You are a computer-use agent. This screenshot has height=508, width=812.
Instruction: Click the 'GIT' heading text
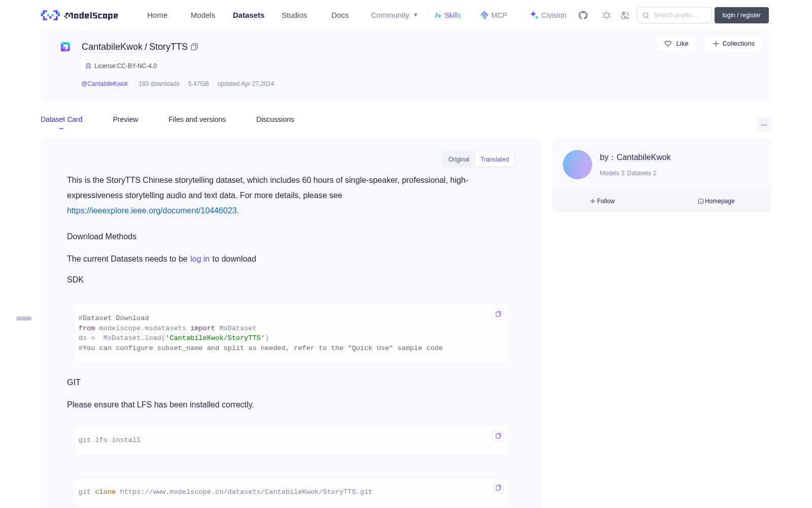[x=74, y=383]
